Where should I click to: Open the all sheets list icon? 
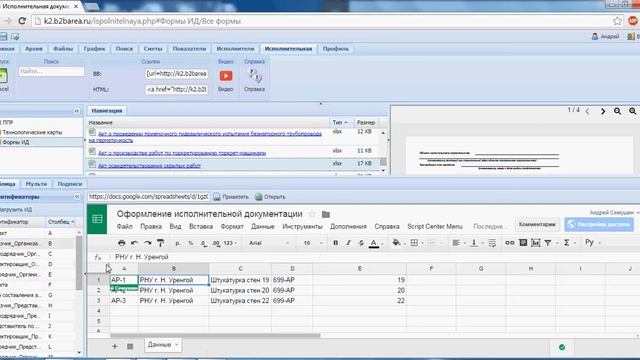130,346
